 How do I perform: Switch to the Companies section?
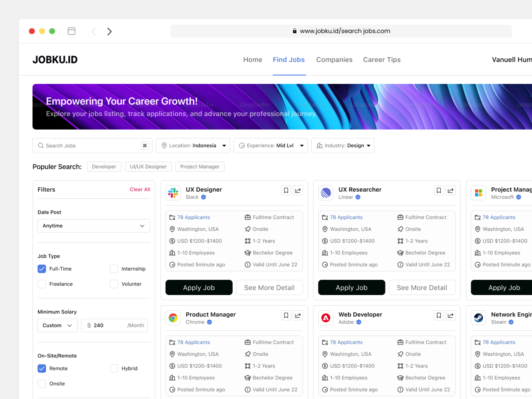pyautogui.click(x=334, y=60)
